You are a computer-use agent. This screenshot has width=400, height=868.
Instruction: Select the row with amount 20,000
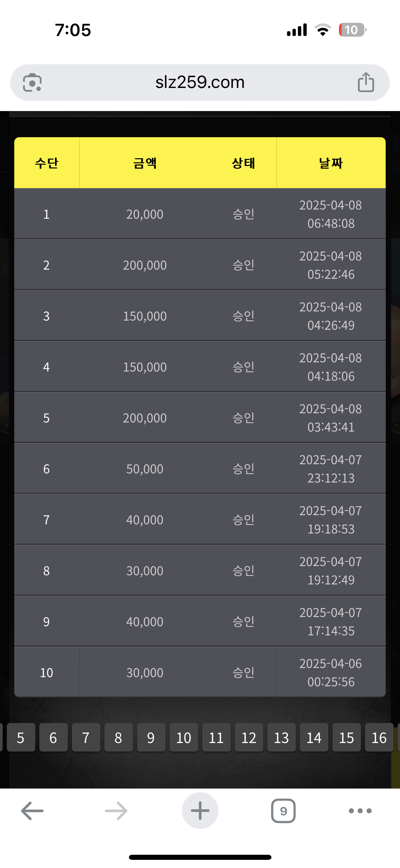click(200, 214)
